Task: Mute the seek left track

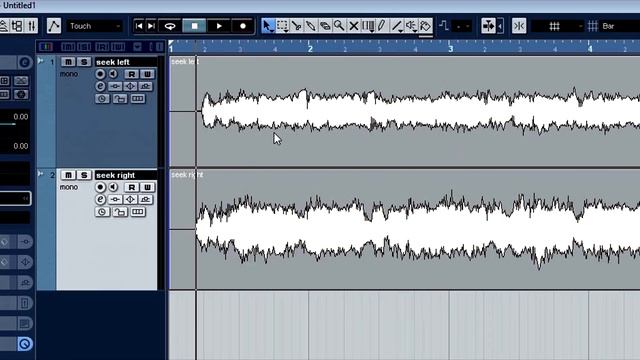Action: (x=68, y=62)
